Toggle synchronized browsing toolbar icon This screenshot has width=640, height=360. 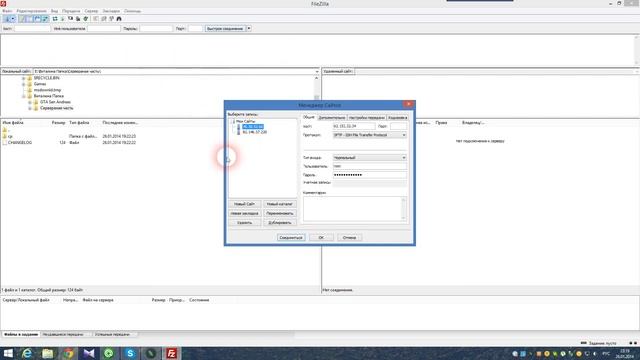(x=111, y=19)
